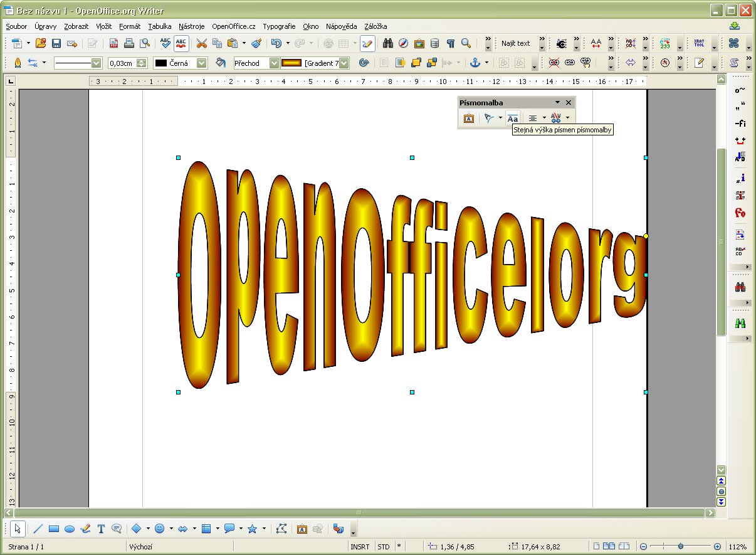Toggle extrusion on the drawing toolbar
The image size is (756, 555).
(x=339, y=529)
